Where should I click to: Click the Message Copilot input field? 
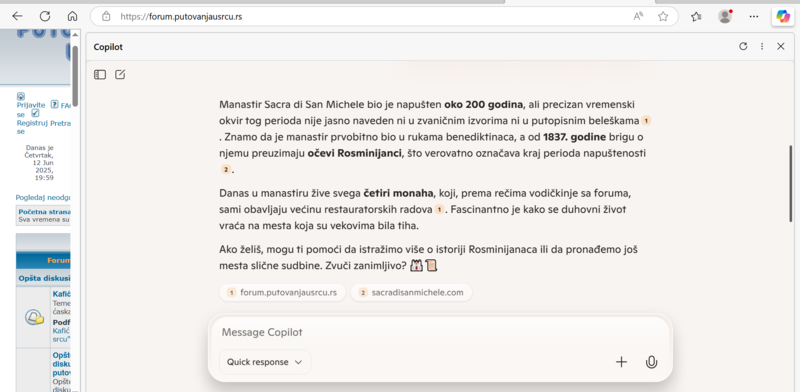tap(440, 332)
